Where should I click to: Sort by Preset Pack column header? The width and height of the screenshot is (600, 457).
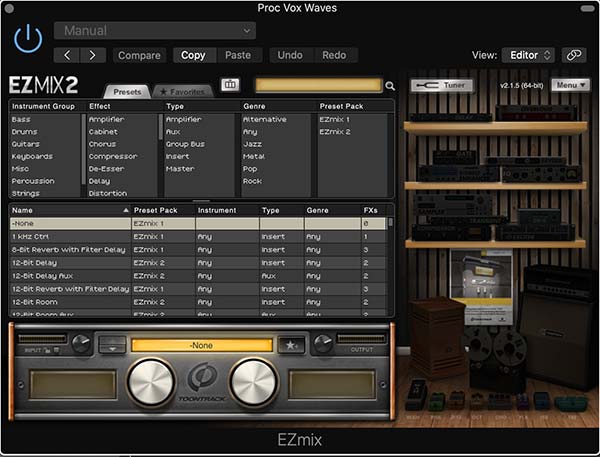click(163, 210)
